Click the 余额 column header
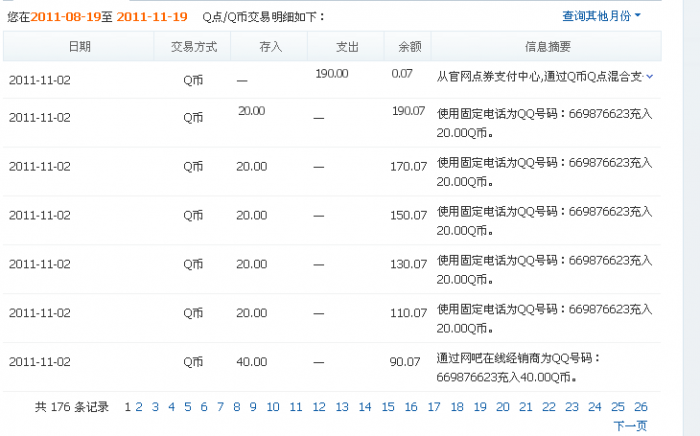 point(410,46)
